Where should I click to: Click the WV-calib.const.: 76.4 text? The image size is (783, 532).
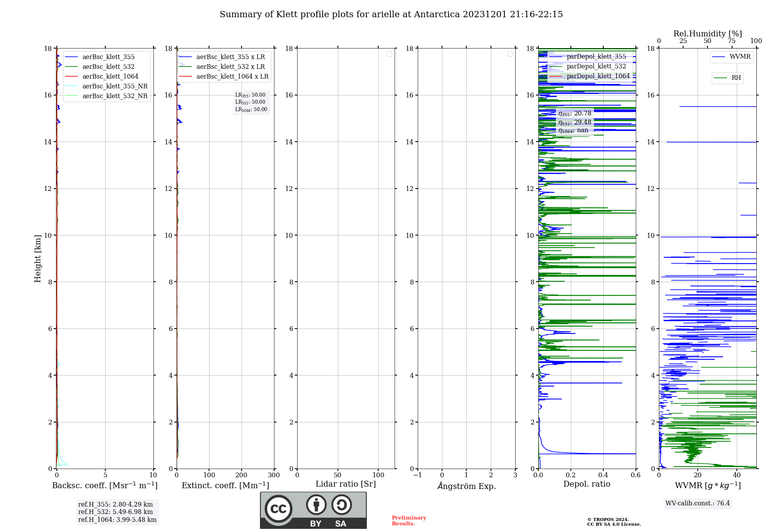pos(698,503)
